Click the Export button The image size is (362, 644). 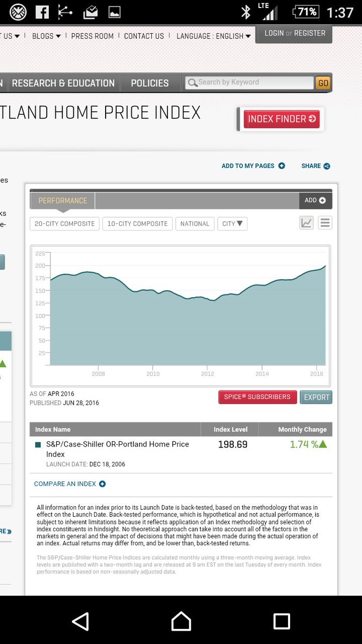pos(316,397)
